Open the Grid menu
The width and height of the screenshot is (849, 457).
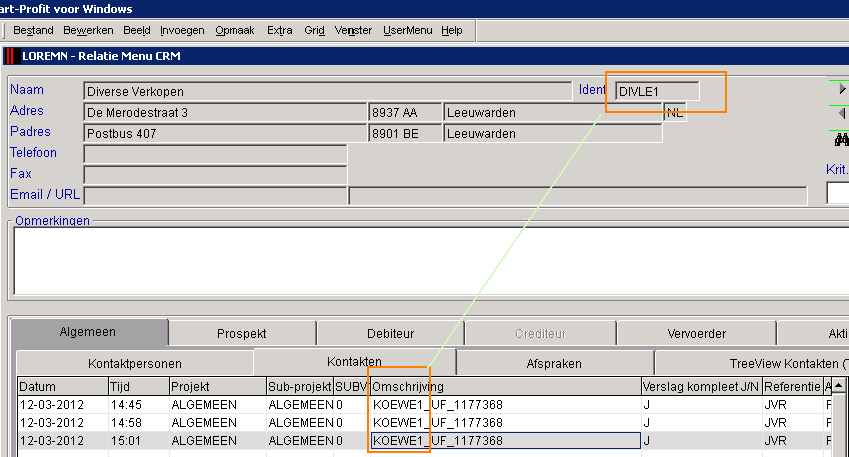(314, 30)
